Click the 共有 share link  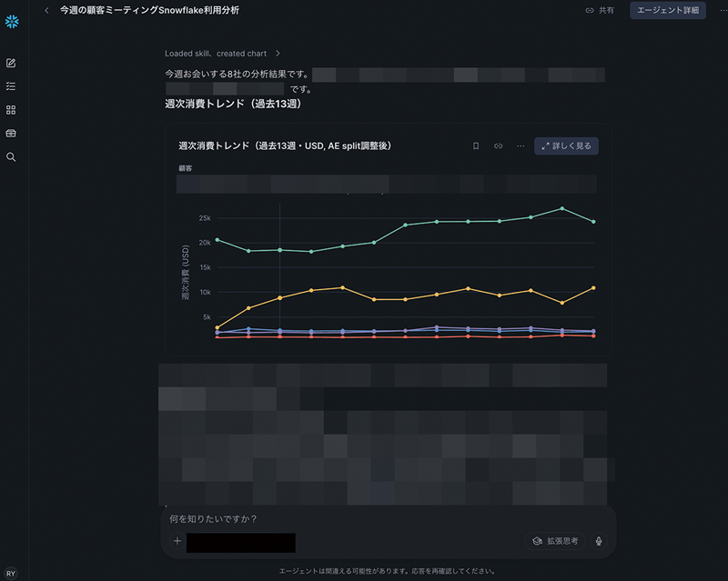click(600, 10)
